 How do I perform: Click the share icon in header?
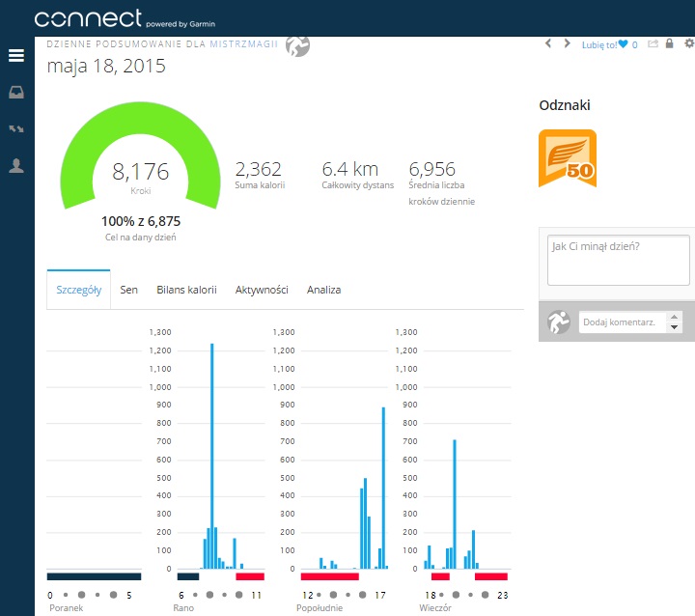point(653,43)
